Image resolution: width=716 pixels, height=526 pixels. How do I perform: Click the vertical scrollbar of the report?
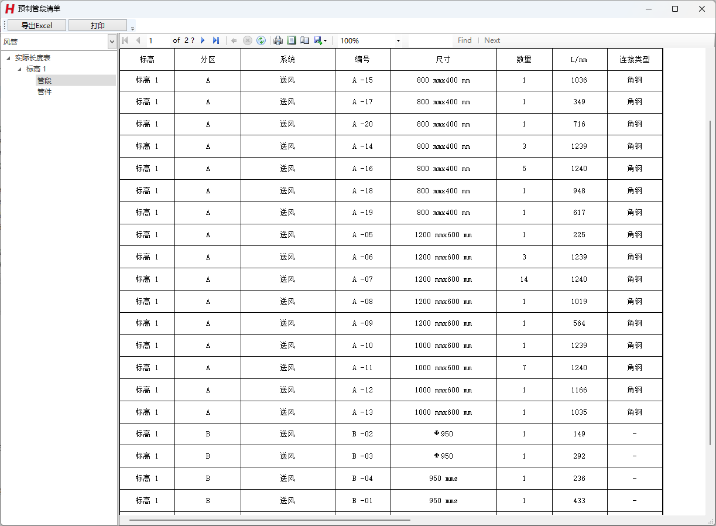(x=710, y=280)
